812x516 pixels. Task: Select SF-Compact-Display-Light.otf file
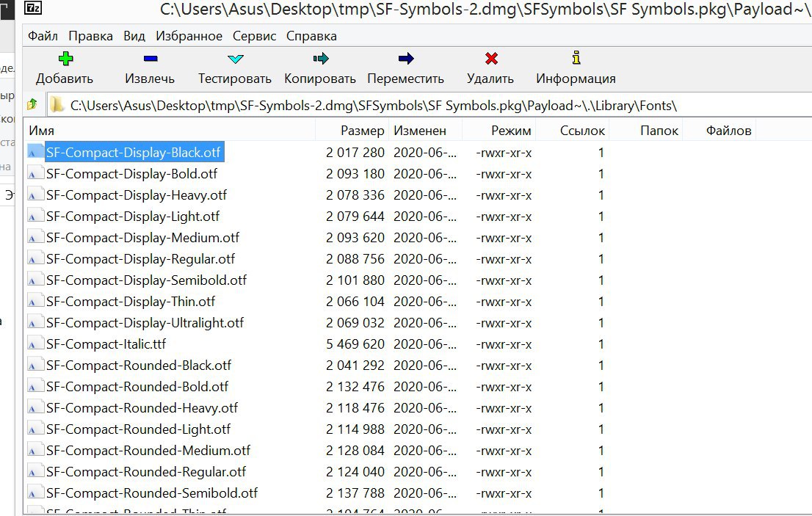pyautogui.click(x=133, y=217)
